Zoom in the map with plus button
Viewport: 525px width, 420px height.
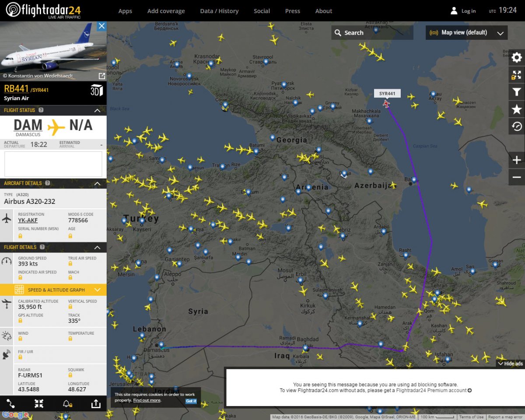[x=517, y=160]
